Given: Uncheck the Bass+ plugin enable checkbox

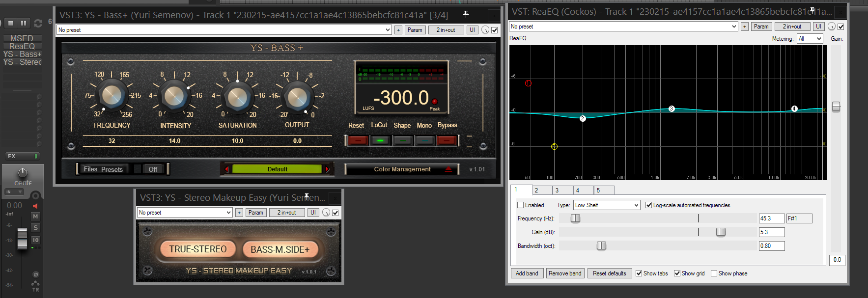Looking at the screenshot, I should point(495,30).
